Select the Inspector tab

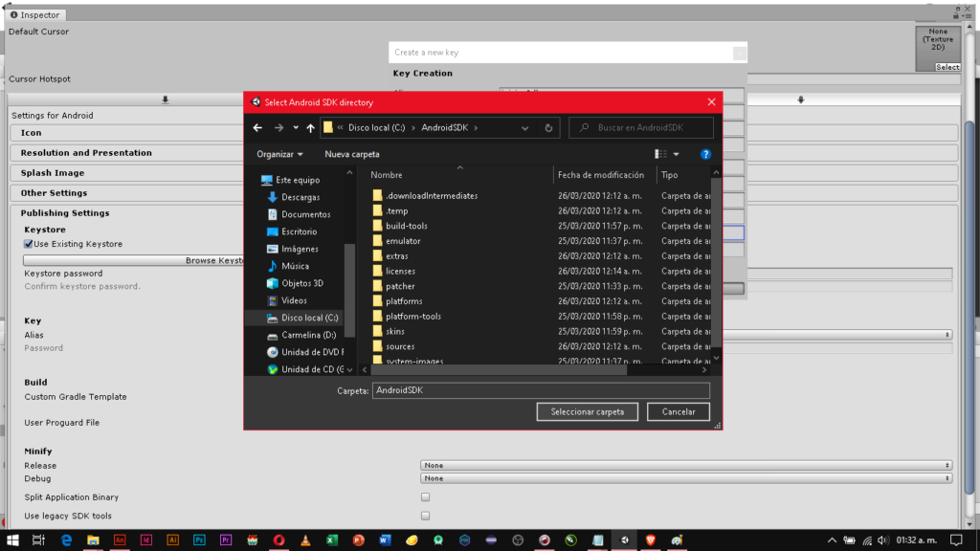click(x=35, y=14)
